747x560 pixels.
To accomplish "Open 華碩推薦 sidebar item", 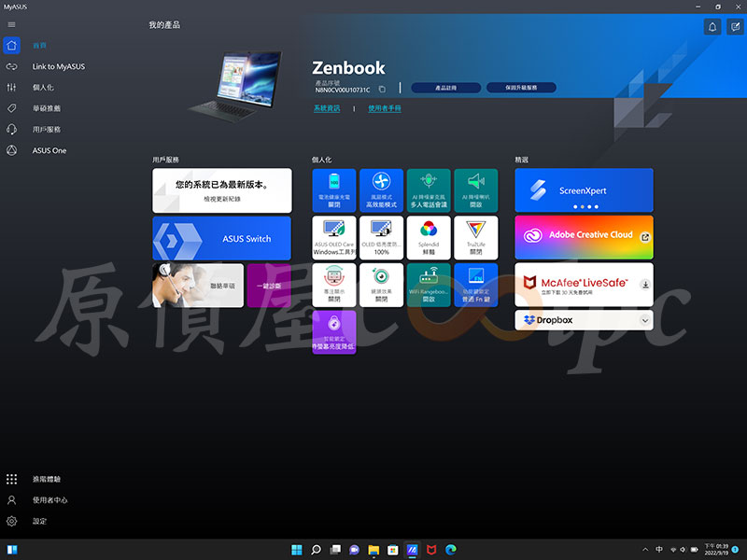I will click(x=46, y=108).
